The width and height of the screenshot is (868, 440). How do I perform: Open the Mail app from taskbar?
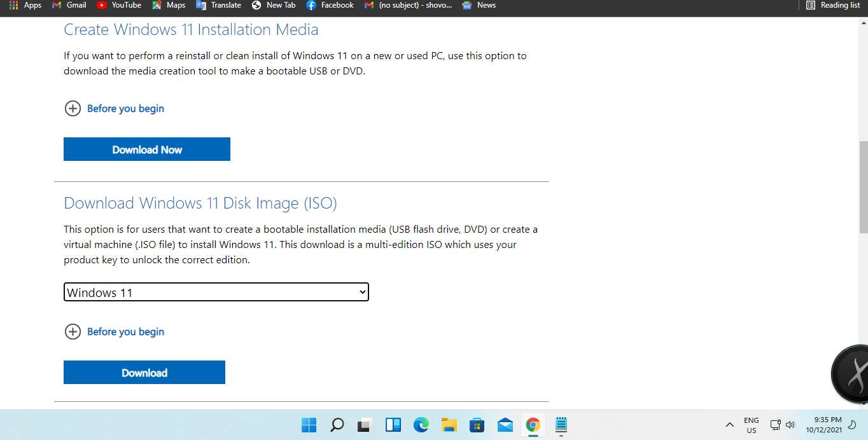tap(505, 425)
